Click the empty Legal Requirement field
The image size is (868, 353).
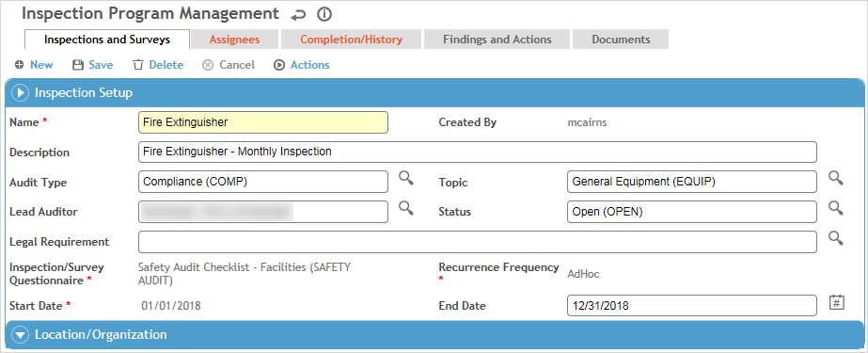click(477, 242)
